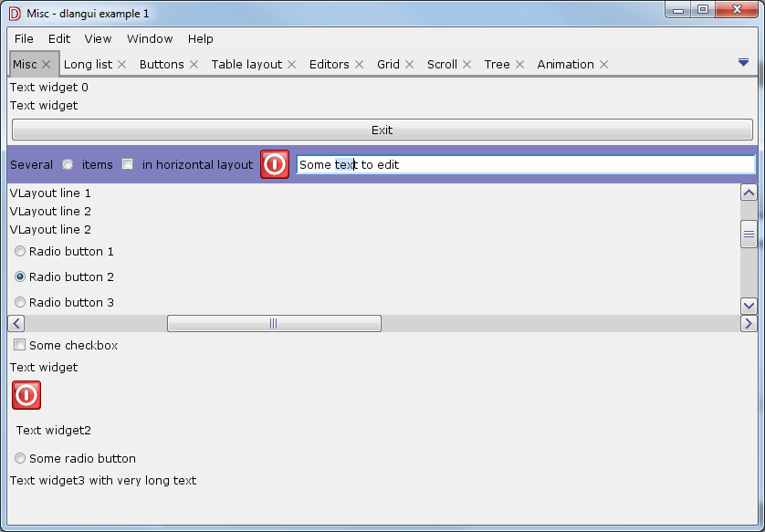The width and height of the screenshot is (765, 532).
Task: Close the Animation tab using its X icon
Action: pyautogui.click(x=603, y=64)
